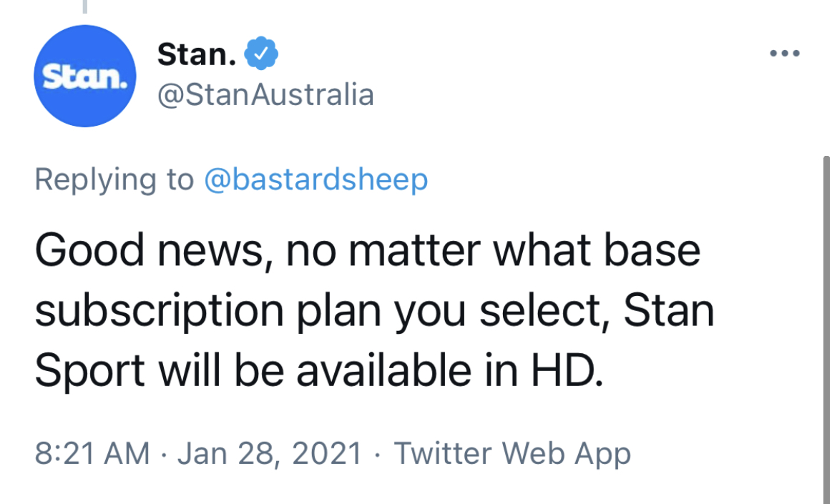The width and height of the screenshot is (837, 504).
Task: Open the Stan. round profile avatar
Action: (x=85, y=76)
